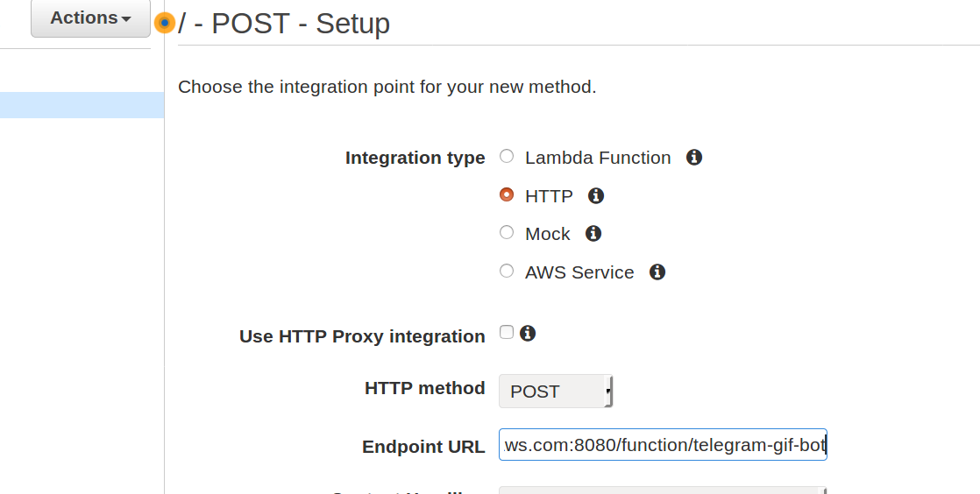Click the orange dot indicator beside POST Setup

tap(165, 23)
